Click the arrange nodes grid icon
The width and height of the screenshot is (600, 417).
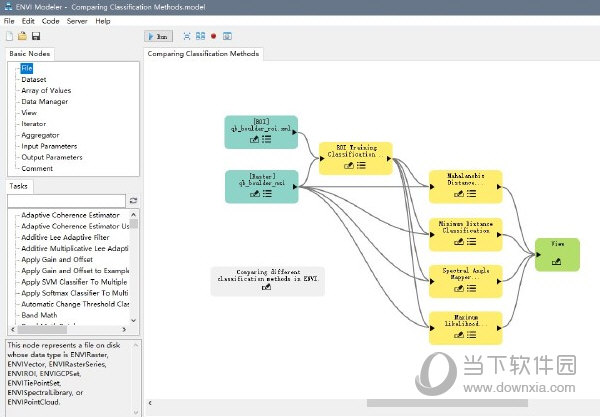[201, 36]
